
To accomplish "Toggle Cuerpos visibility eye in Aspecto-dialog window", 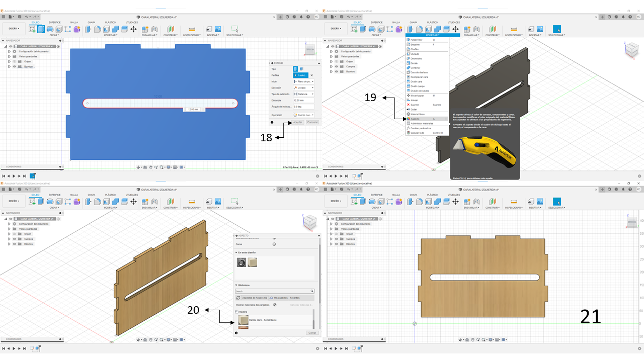I will tap(14, 239).
